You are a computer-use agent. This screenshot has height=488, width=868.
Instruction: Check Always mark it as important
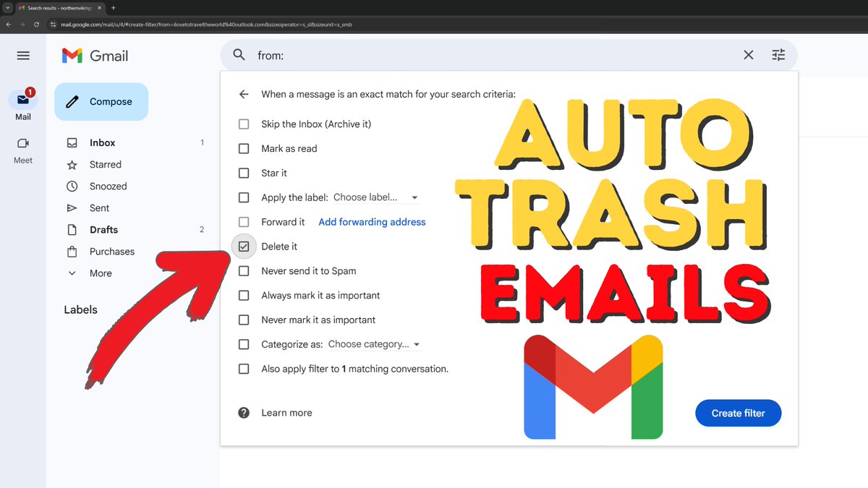tap(244, 295)
